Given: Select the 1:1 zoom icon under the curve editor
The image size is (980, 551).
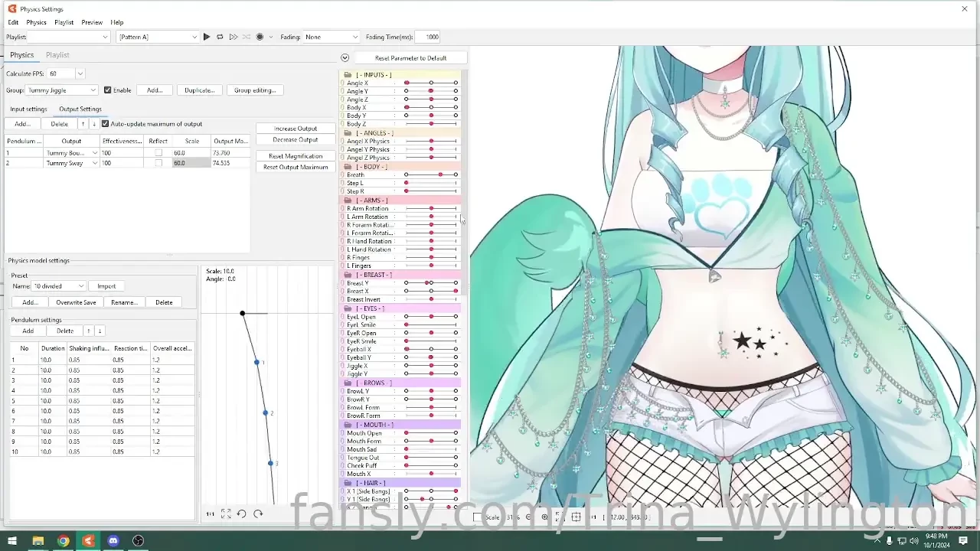Looking at the screenshot, I should point(211,514).
